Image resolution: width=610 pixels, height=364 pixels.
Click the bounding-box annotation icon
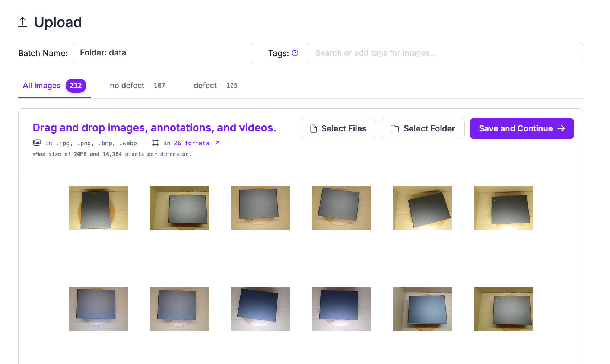click(156, 143)
